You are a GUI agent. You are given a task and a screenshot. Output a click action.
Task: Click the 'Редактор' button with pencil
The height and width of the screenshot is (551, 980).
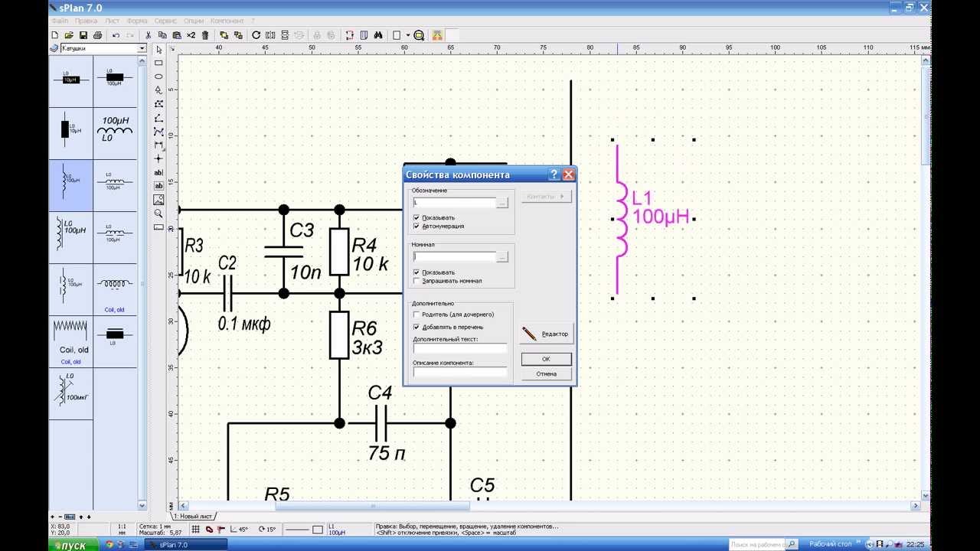(546, 334)
